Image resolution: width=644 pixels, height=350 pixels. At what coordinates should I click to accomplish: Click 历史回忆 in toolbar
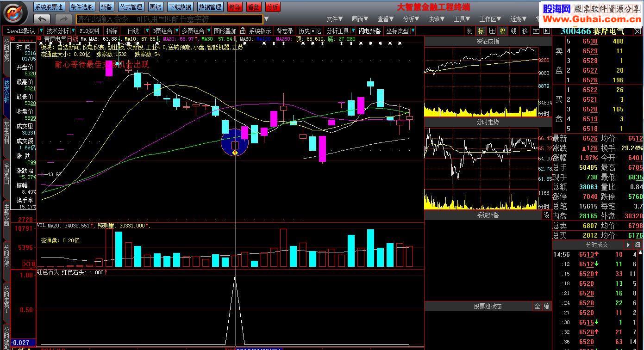pos(310,31)
